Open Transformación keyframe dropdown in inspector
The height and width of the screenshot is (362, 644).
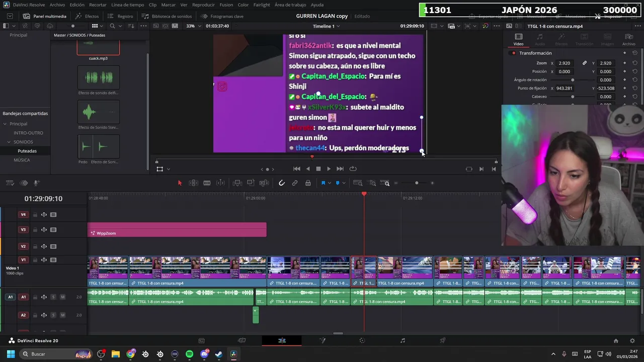pos(624,53)
